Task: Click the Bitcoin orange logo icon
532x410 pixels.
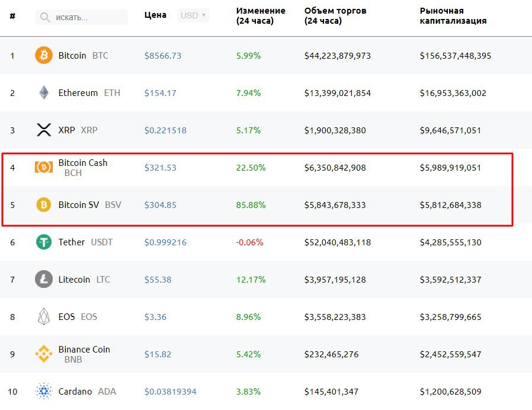Action: point(44,55)
